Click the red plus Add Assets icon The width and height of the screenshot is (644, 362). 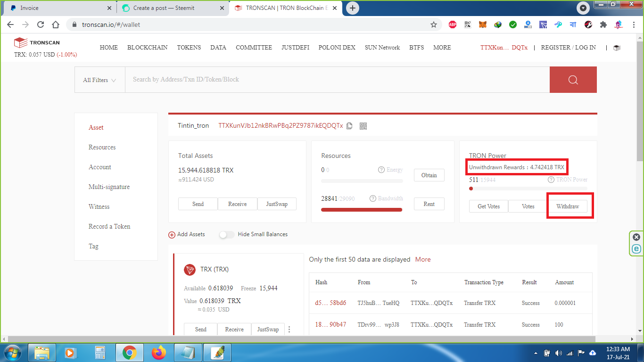point(172,234)
